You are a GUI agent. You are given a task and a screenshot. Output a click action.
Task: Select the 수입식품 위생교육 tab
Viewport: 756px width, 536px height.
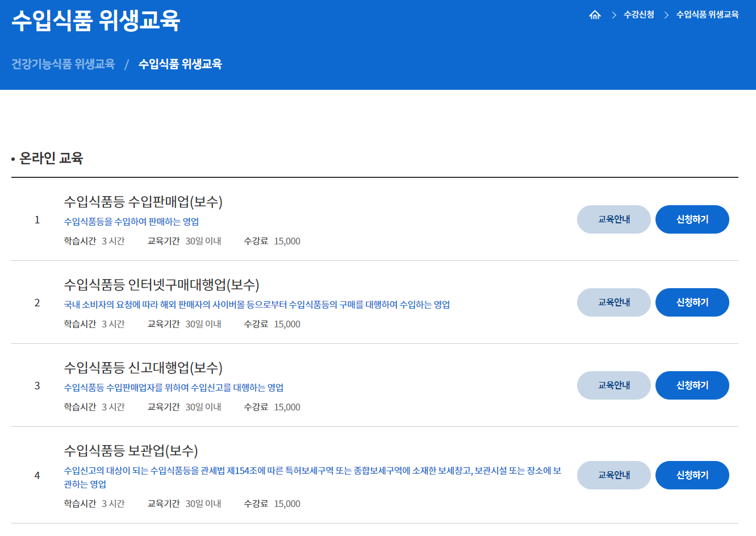[178, 64]
